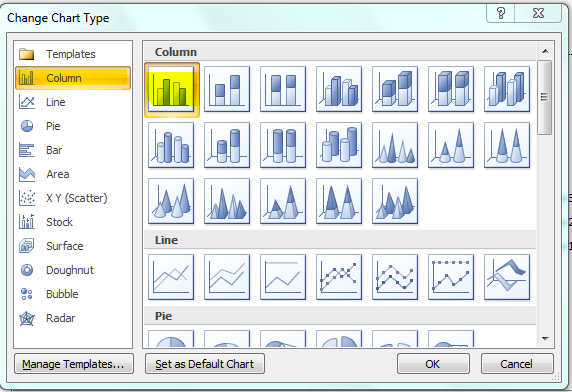Image resolution: width=572 pixels, height=392 pixels.
Task: Click Set as Default Chart button
Action: [205, 364]
